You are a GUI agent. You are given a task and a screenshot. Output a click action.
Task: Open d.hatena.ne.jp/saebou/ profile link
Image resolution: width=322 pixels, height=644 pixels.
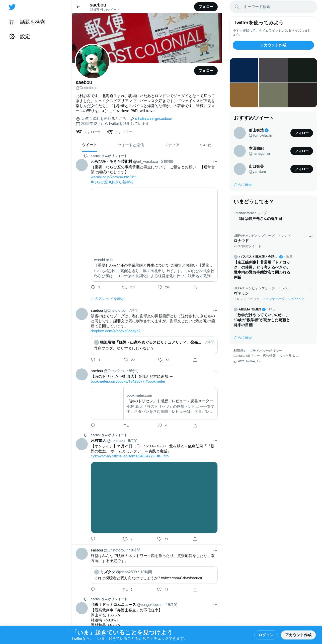[153, 119]
